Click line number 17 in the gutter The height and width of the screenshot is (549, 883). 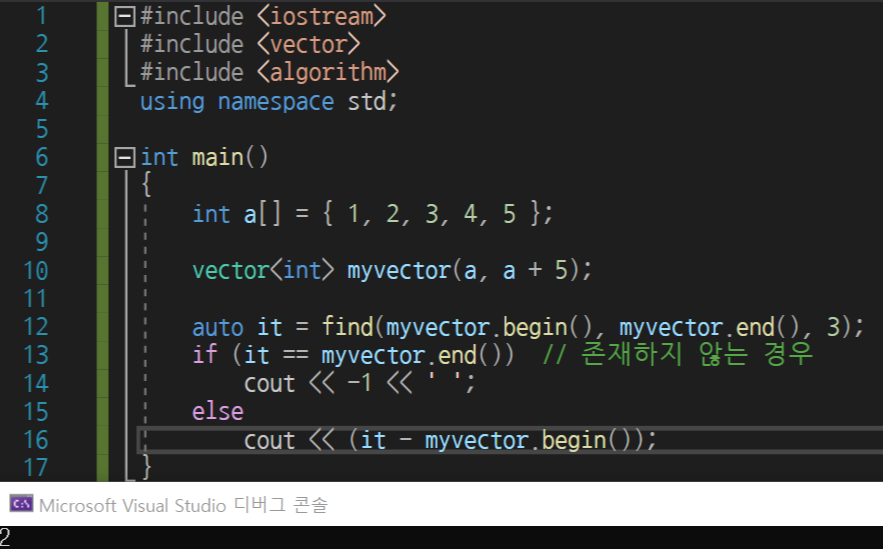coord(35,468)
